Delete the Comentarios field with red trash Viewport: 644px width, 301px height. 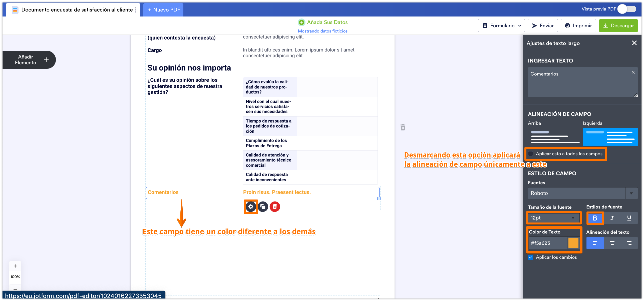click(x=275, y=207)
